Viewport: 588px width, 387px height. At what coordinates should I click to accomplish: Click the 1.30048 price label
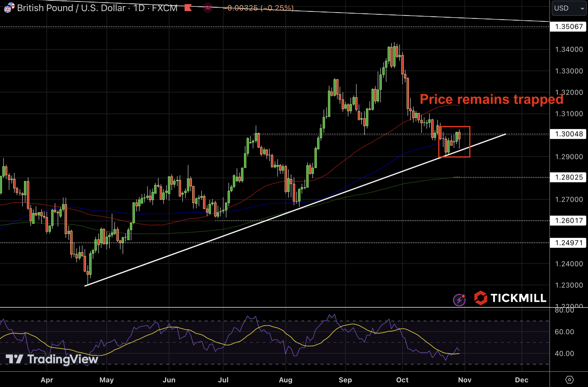coord(568,134)
